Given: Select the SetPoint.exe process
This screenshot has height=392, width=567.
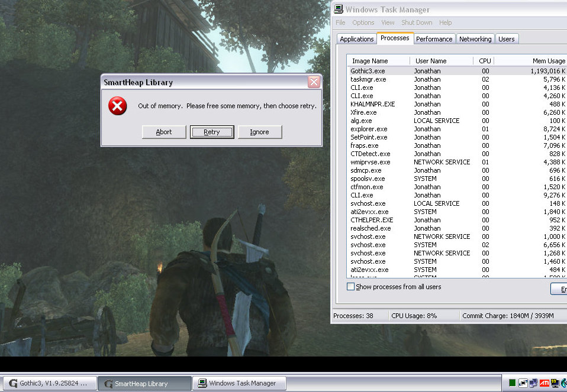Looking at the screenshot, I should [457, 137].
